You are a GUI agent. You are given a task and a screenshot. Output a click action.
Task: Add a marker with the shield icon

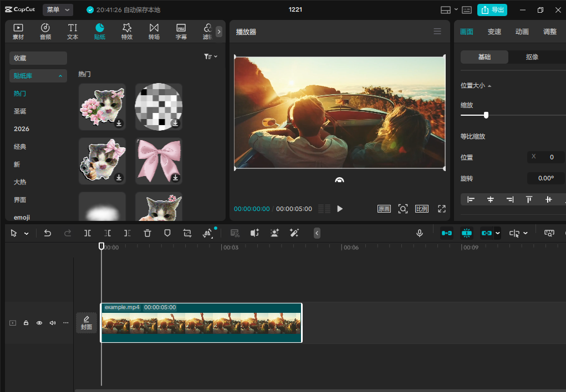coord(167,233)
